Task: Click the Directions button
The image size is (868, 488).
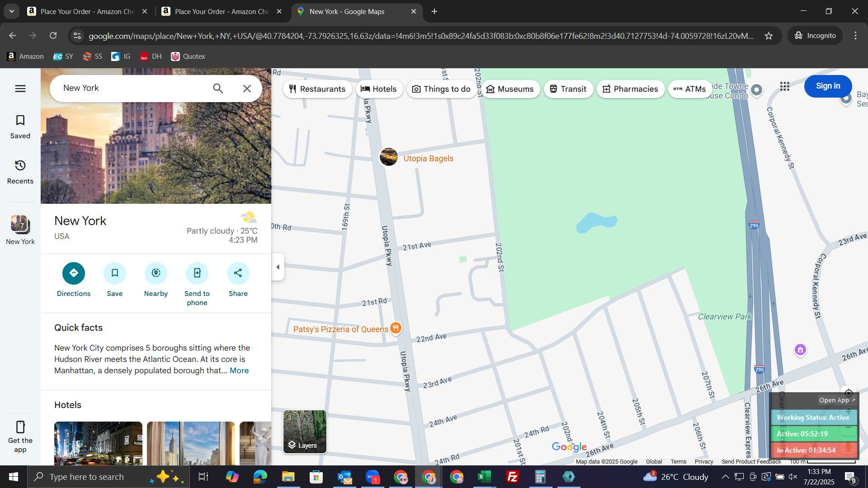Action: click(x=74, y=280)
